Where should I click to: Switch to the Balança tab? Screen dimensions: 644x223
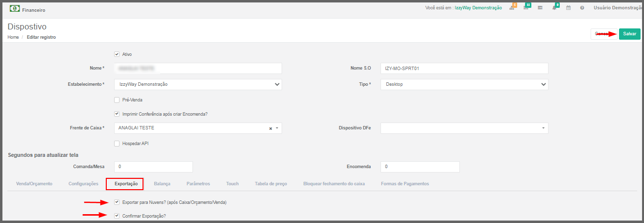point(162,184)
